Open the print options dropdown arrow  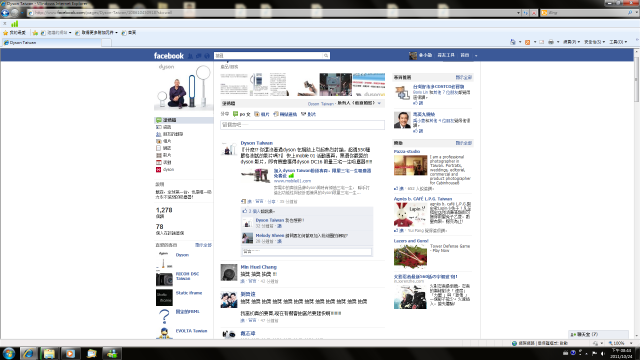[x=558, y=42]
